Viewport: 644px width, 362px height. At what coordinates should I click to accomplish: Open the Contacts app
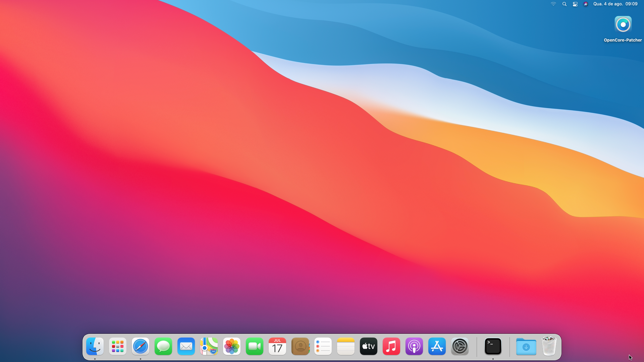[x=300, y=346]
